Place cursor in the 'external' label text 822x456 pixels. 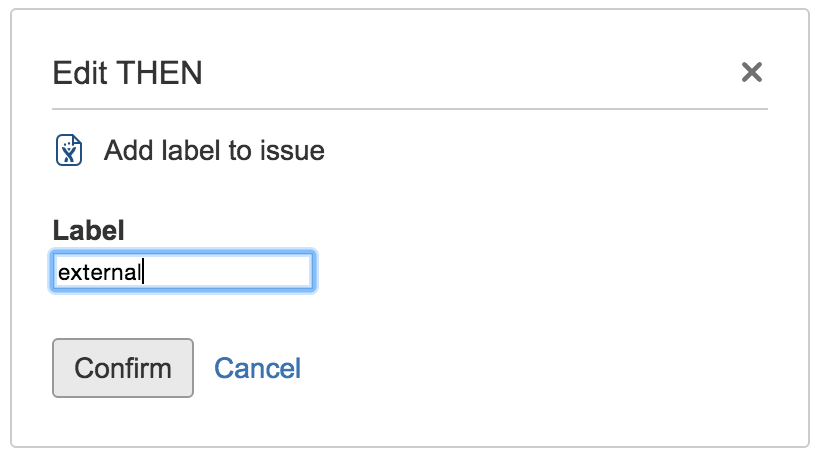pos(100,271)
